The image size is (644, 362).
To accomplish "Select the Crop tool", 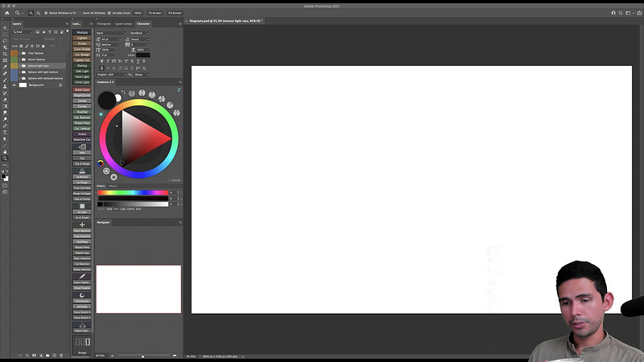I will pos(5,54).
